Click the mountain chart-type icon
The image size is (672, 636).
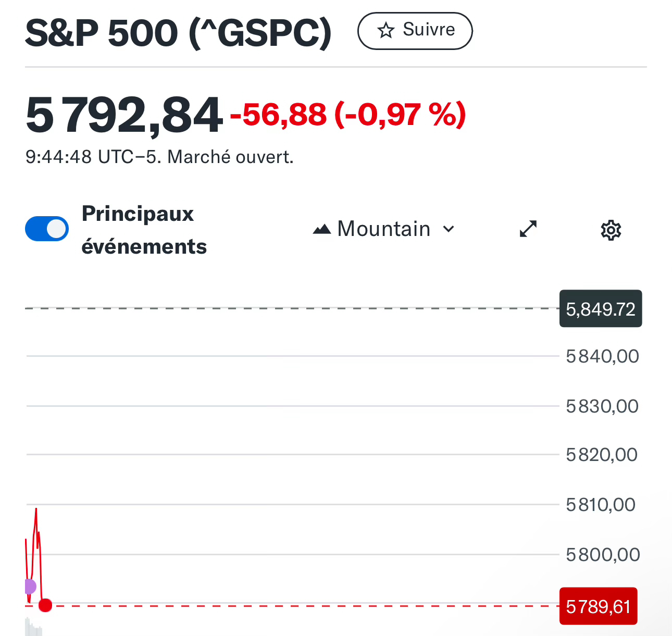tap(322, 229)
